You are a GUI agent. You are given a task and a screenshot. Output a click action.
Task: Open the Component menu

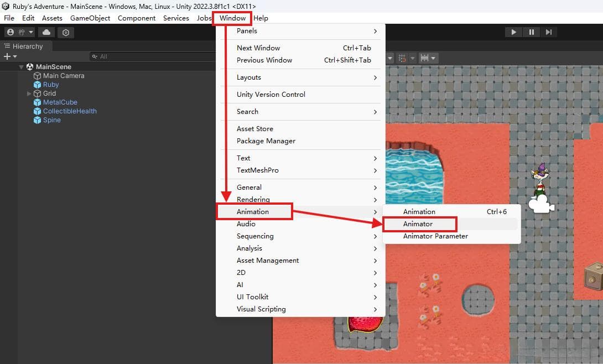[137, 18]
